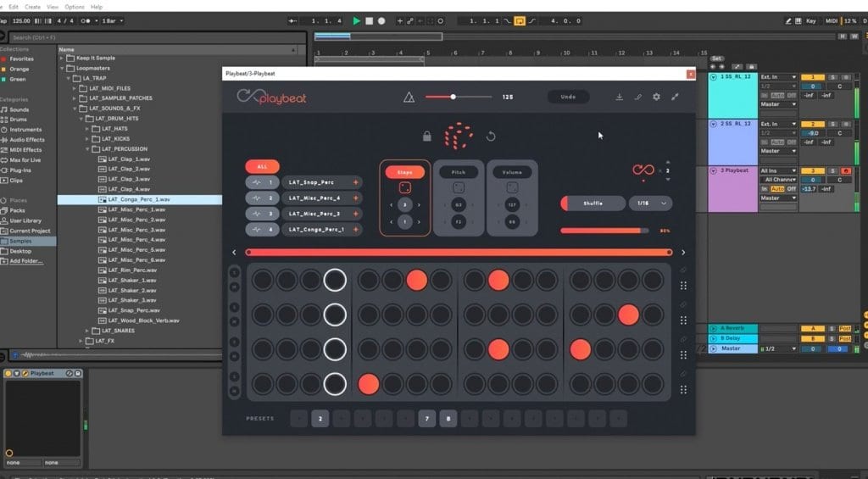Select the Volume tab in Playbeat
The width and height of the screenshot is (868, 479).
[512, 172]
